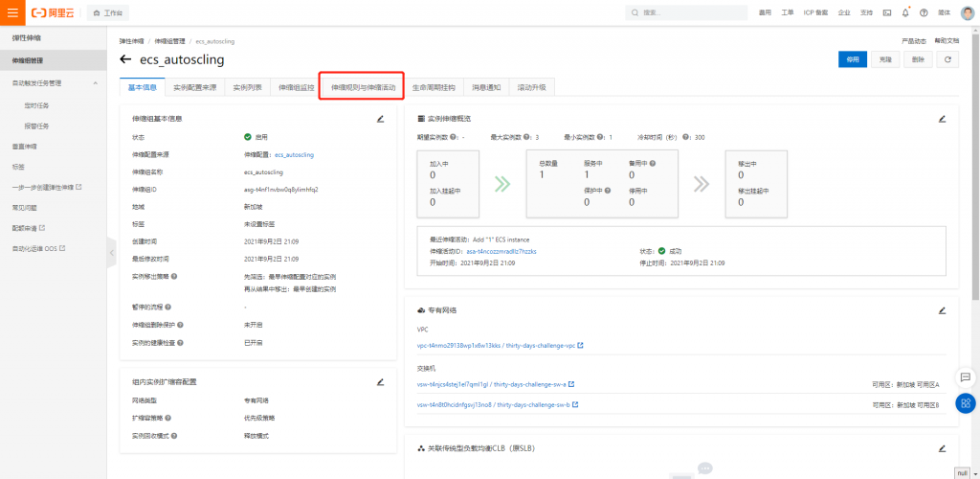This screenshot has height=479, width=980.
Task: Go back using the arrow before ecs_autoscling
Action: click(125, 59)
